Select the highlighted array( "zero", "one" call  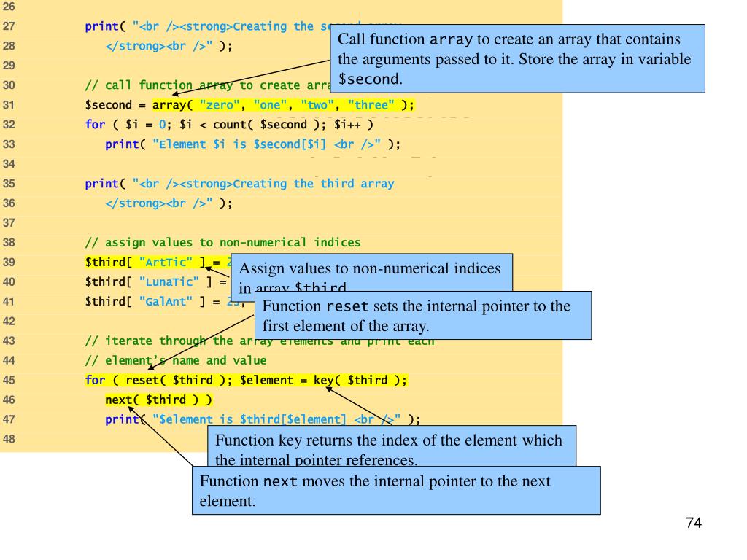tap(284, 105)
